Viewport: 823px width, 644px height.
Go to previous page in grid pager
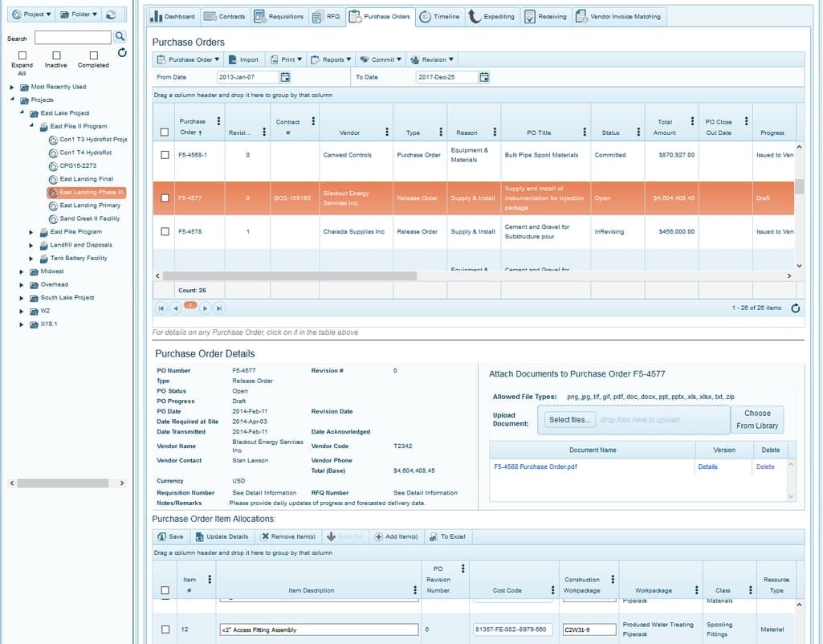176,308
